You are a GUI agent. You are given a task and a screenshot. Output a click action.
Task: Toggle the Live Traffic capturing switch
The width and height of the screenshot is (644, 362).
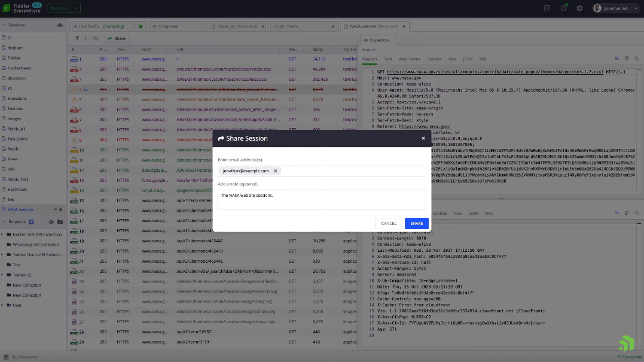pos(139,26)
